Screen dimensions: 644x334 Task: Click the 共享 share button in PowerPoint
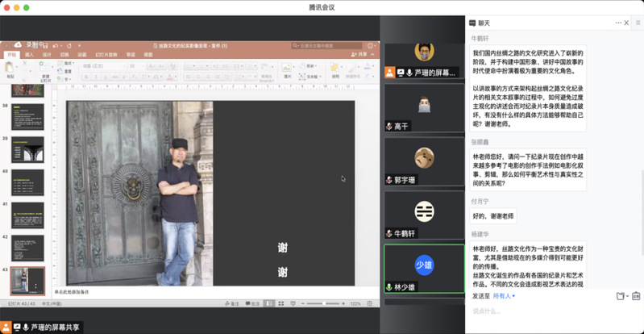(x=359, y=55)
